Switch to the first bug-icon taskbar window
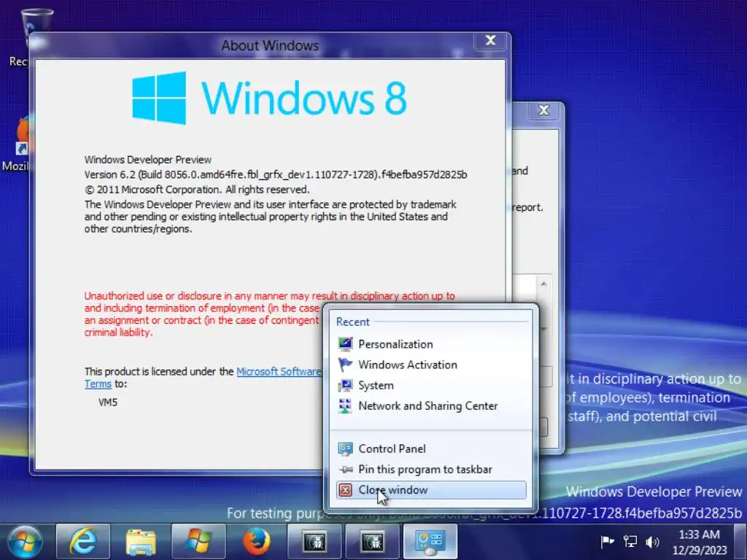Image resolution: width=747 pixels, height=560 pixels. tap(314, 542)
